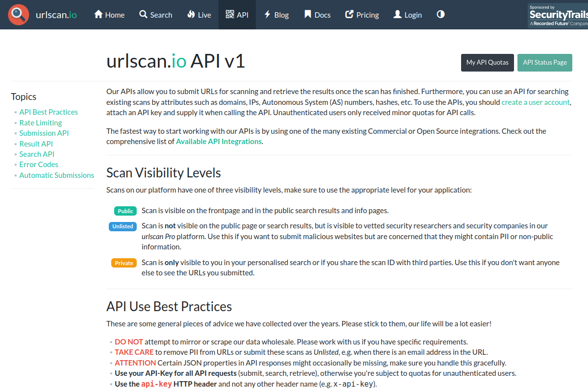Image resolution: width=588 pixels, height=392 pixels.
Task: Select the API menu item
Action: pos(237,15)
